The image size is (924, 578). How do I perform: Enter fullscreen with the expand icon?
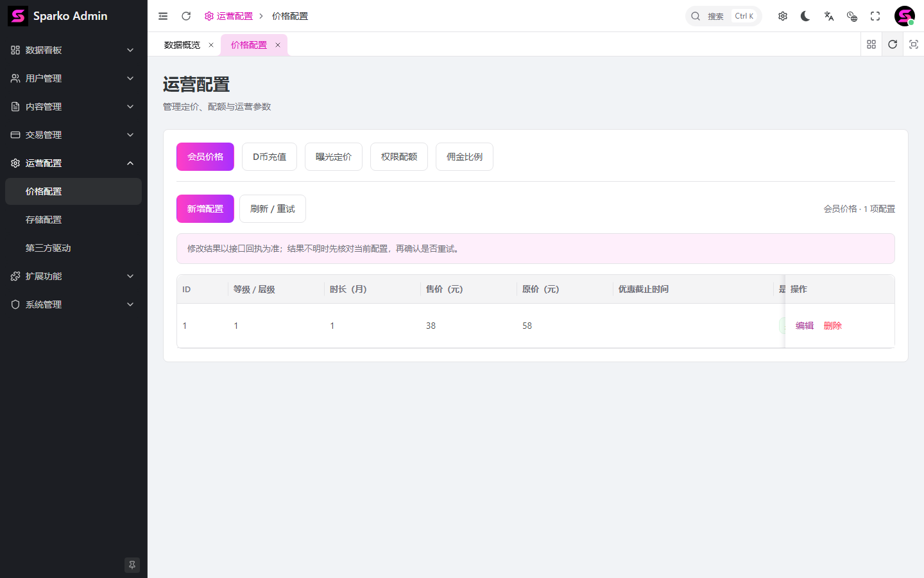click(875, 16)
